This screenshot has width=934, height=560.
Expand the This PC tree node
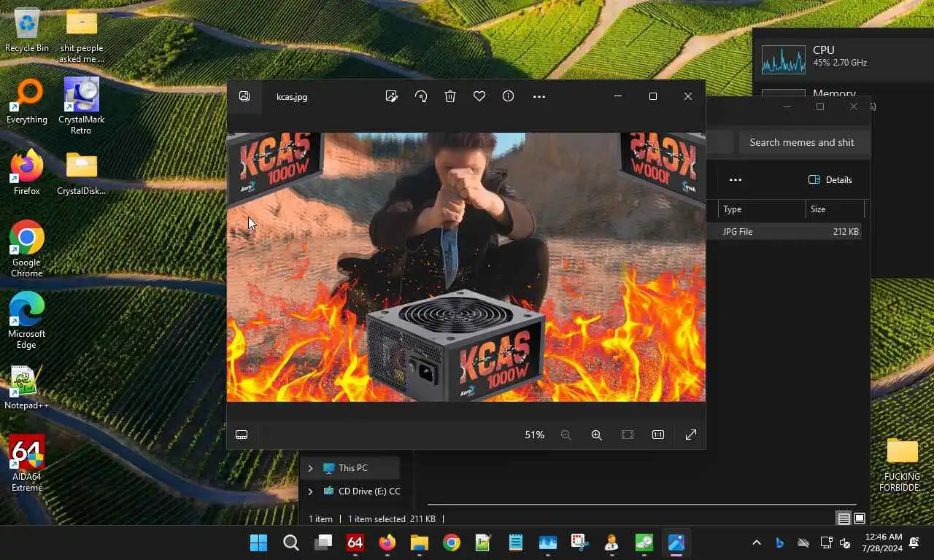pyautogui.click(x=310, y=468)
